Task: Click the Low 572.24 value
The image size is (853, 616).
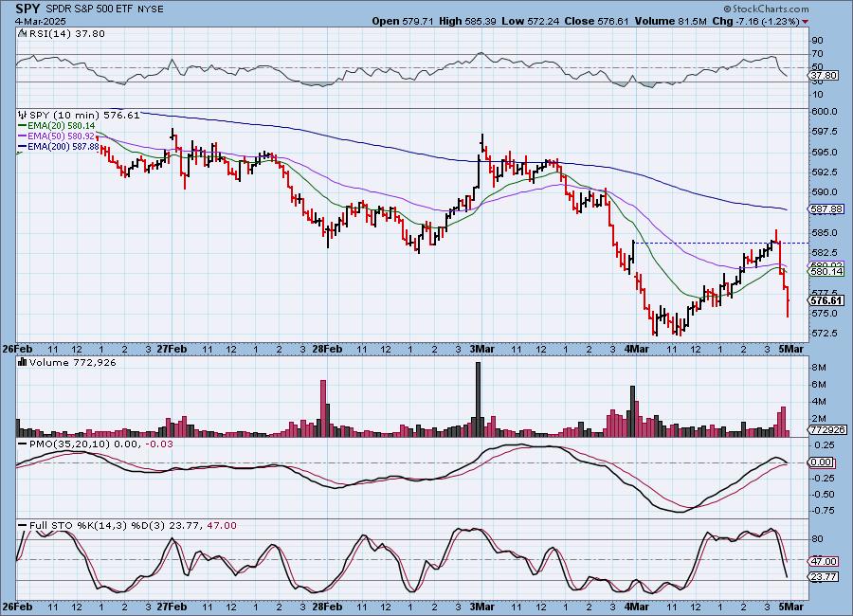Action: pos(531,21)
